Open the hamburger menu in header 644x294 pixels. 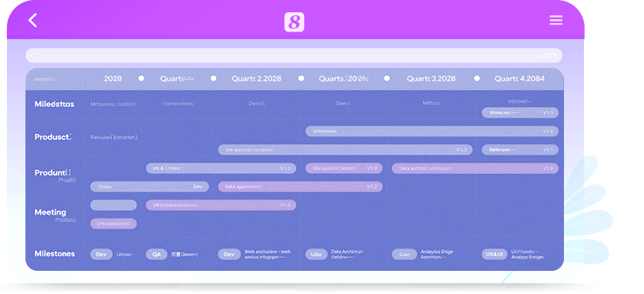click(555, 20)
